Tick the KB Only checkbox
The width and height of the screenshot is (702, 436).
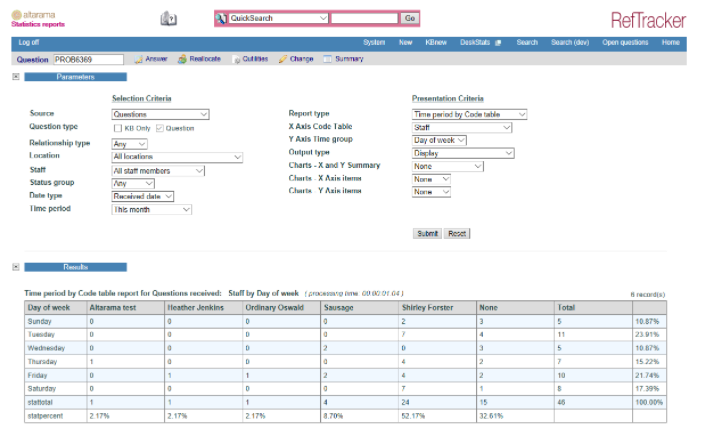117,128
